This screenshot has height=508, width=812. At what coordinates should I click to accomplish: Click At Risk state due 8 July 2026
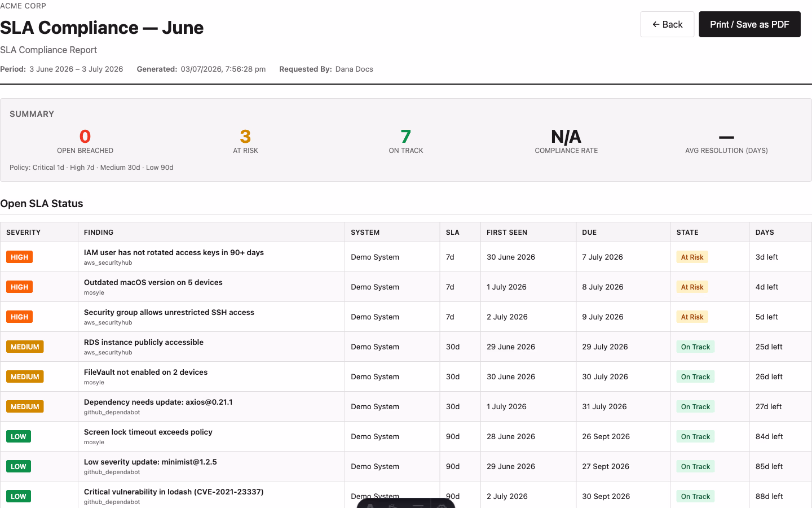tap(692, 287)
